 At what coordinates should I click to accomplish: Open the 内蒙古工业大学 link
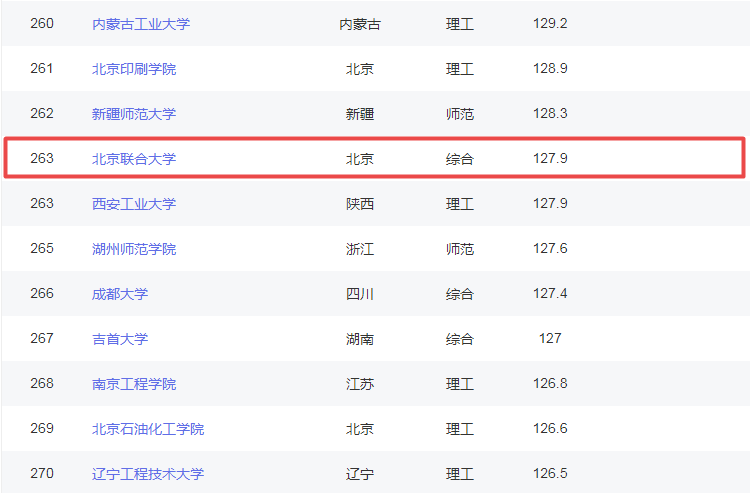click(141, 24)
